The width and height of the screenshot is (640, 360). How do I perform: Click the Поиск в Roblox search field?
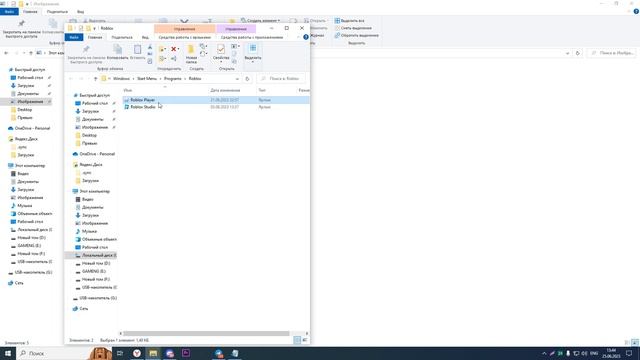(x=281, y=79)
